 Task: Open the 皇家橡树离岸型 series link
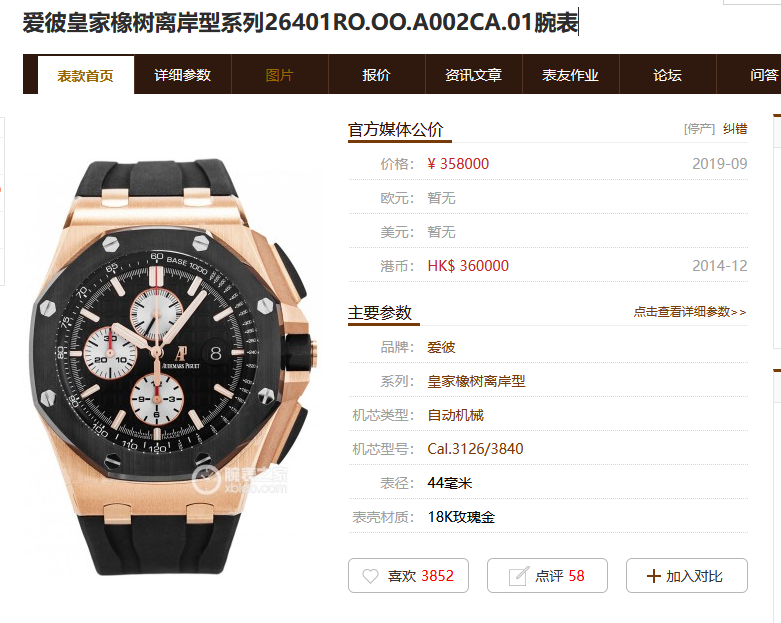point(476,381)
